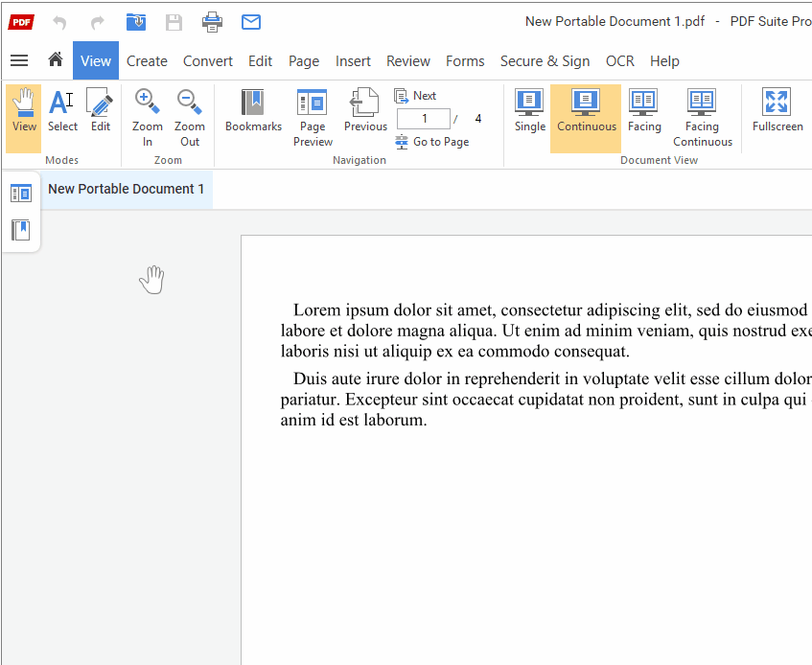Print the document with the printer icon
This screenshot has width=812, height=665.
(x=212, y=22)
